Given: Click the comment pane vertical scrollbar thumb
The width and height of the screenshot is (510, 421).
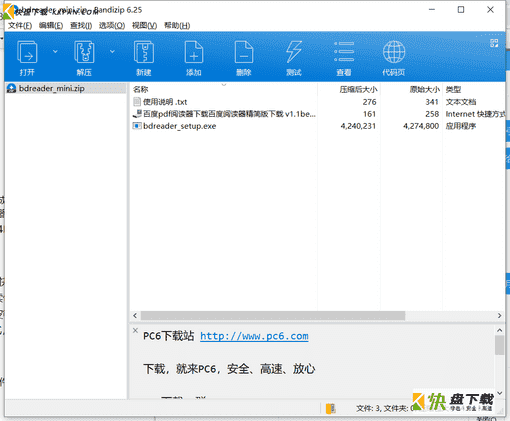Looking at the screenshot, I should click(499, 345).
